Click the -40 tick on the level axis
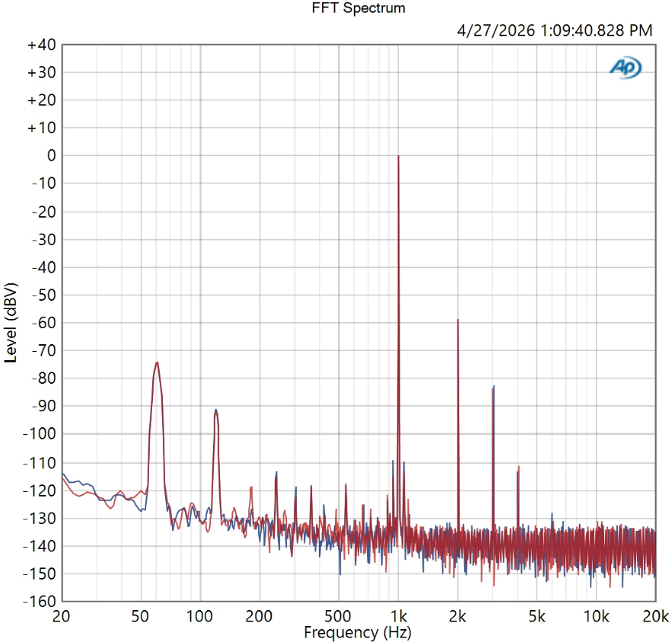 (44, 267)
